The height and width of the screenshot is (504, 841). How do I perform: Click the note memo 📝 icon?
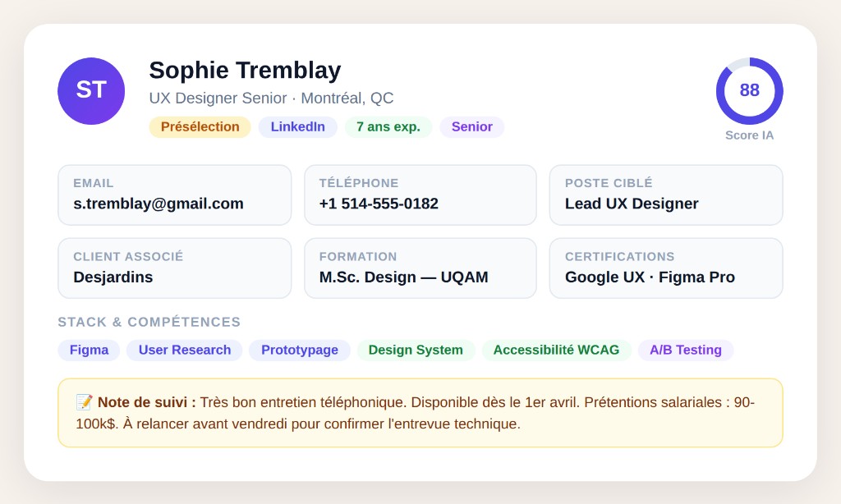(x=82, y=402)
